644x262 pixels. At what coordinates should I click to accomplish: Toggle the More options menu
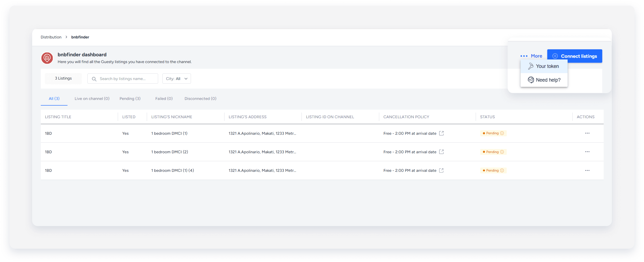531,56
